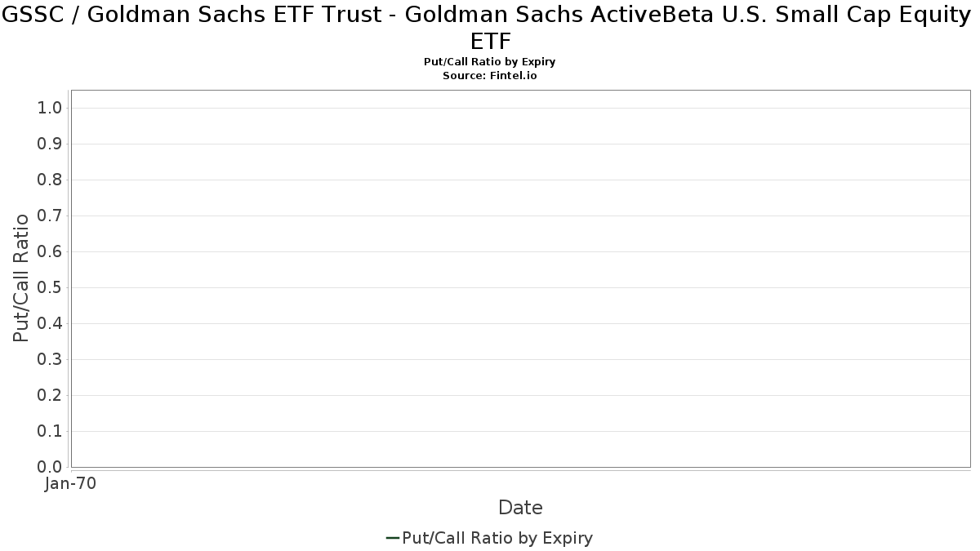
Task: Click the 0.1 y-axis tick label
Action: tap(50, 432)
